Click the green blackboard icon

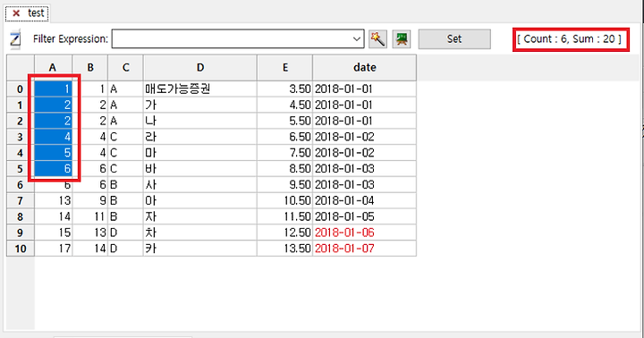point(402,39)
